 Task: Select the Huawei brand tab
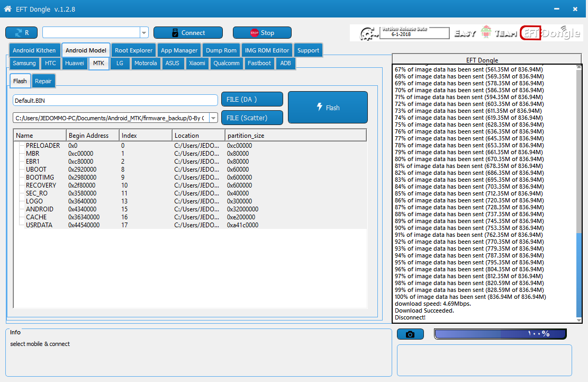(74, 63)
